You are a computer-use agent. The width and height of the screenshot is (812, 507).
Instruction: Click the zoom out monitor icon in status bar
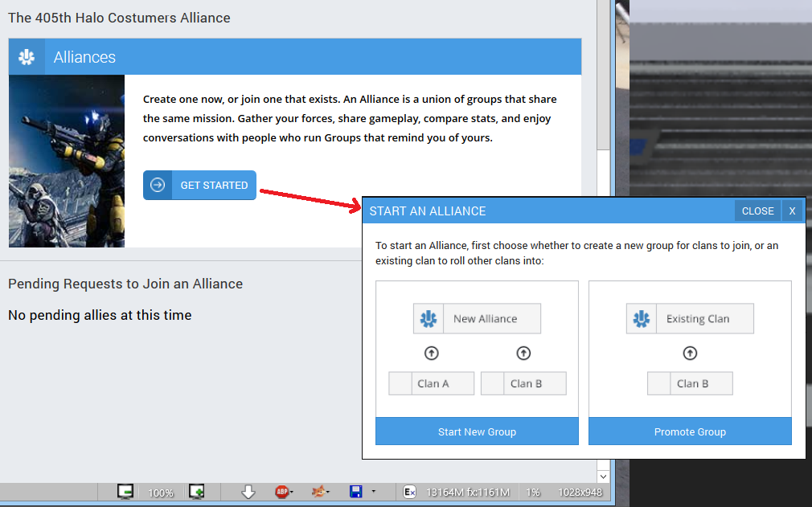point(125,492)
